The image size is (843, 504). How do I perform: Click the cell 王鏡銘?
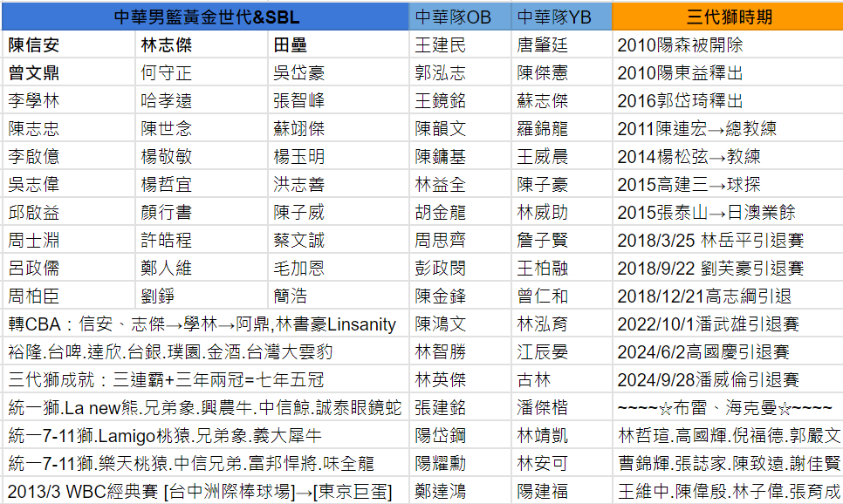(460, 100)
